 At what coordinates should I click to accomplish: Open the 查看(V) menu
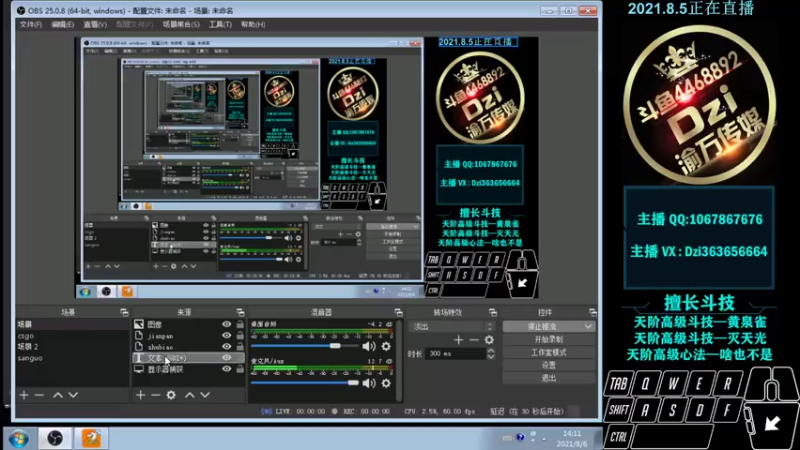tap(95, 24)
